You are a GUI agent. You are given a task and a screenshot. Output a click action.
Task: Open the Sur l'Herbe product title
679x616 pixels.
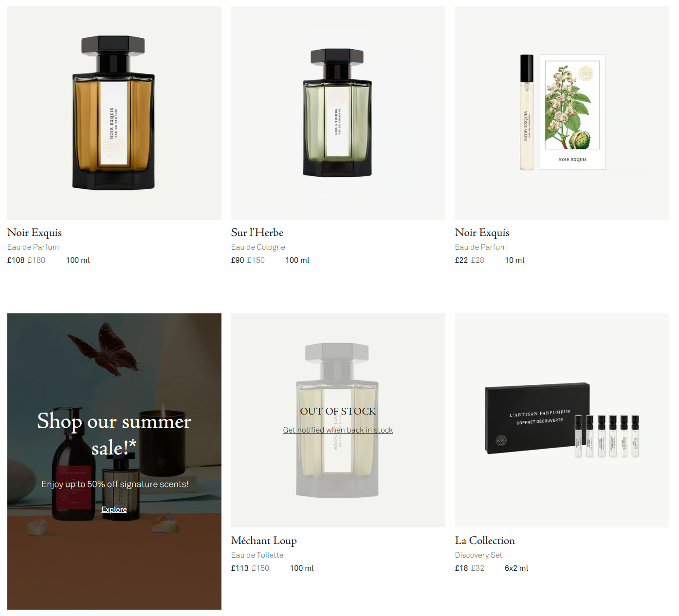click(x=257, y=233)
